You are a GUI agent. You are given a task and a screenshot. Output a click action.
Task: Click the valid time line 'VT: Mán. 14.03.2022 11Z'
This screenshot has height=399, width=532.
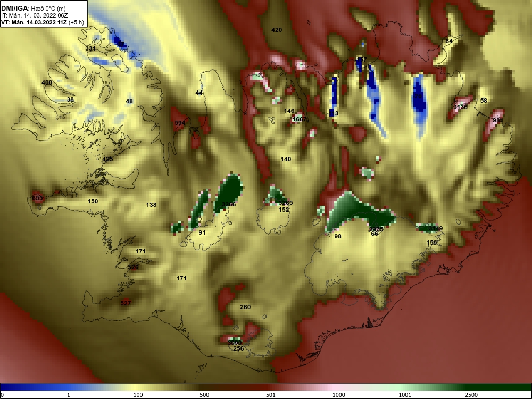pos(34,23)
